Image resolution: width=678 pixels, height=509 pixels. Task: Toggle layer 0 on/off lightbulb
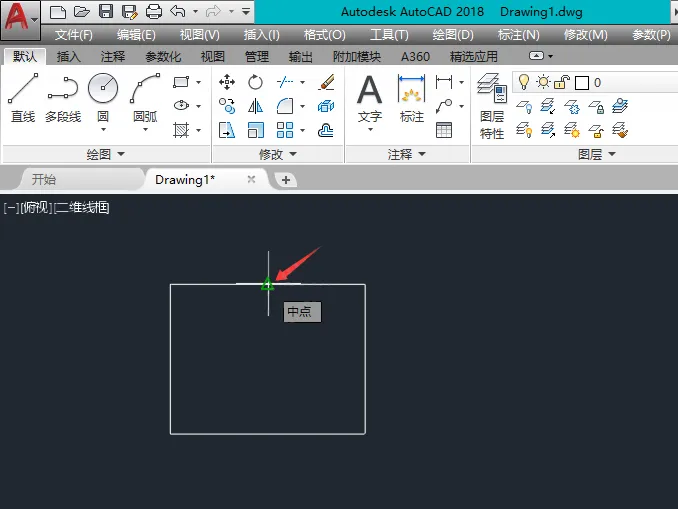pyautogui.click(x=524, y=82)
